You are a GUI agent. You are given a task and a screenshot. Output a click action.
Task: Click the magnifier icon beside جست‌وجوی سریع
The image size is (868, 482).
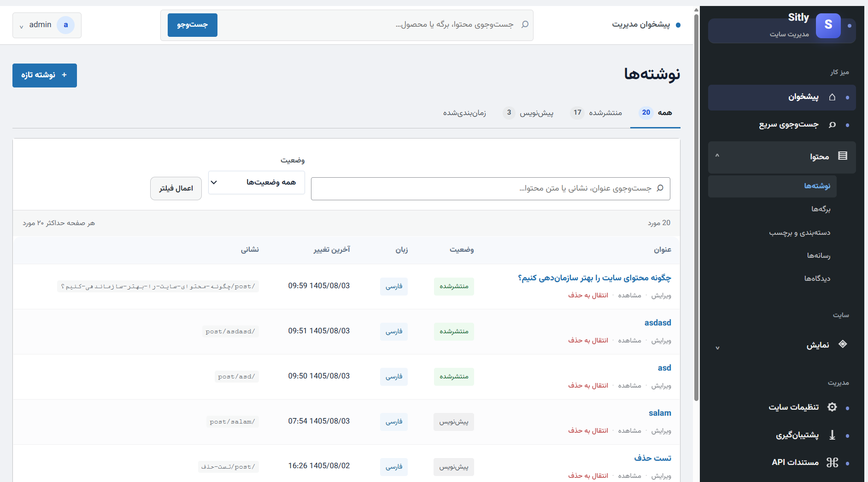pos(832,125)
